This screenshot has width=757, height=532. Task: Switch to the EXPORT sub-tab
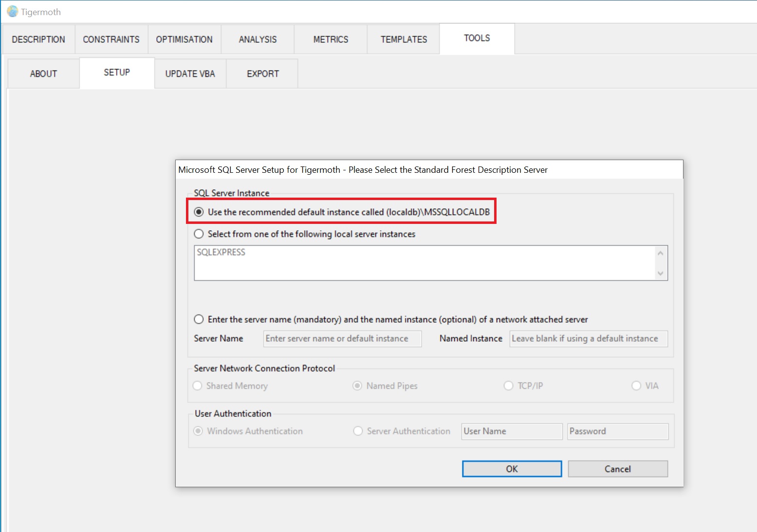pyautogui.click(x=263, y=73)
